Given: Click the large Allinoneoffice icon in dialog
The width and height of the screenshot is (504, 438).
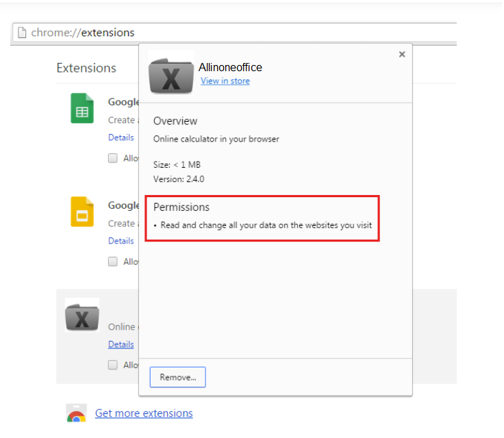Looking at the screenshot, I should tap(171, 73).
